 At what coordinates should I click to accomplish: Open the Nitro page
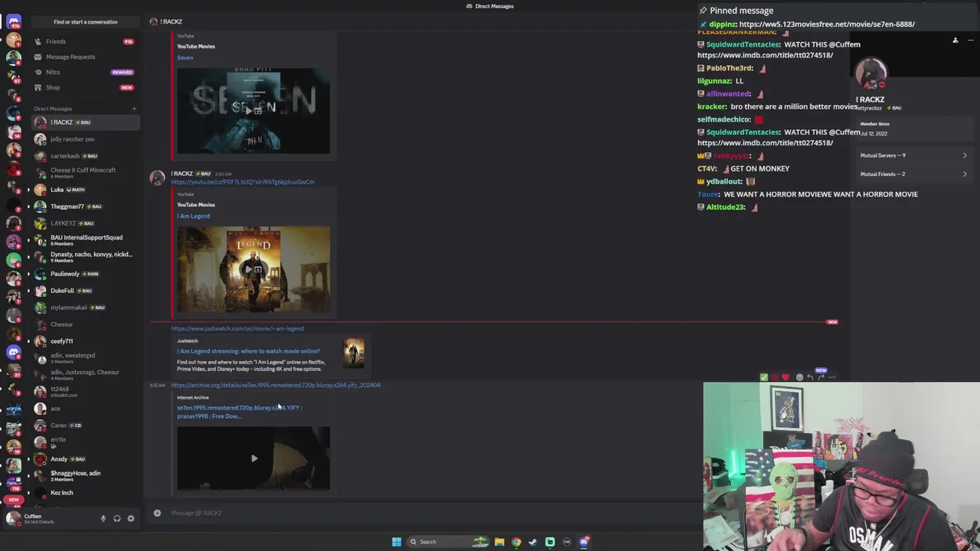85,72
